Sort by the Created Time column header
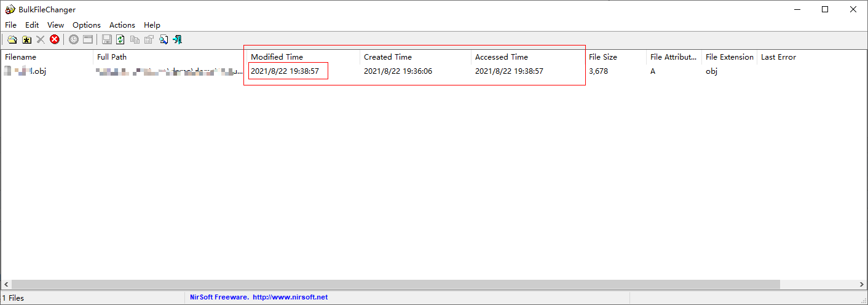 (x=416, y=57)
